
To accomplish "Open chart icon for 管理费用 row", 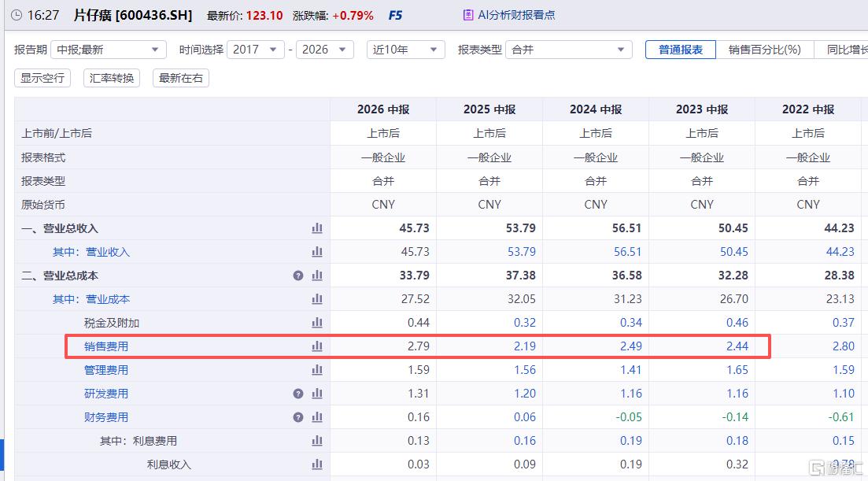I will (317, 370).
